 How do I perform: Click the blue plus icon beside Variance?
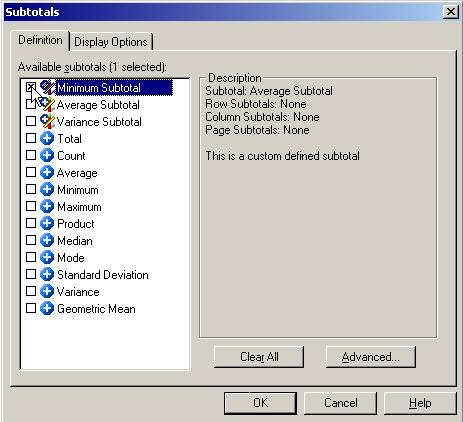tap(47, 292)
